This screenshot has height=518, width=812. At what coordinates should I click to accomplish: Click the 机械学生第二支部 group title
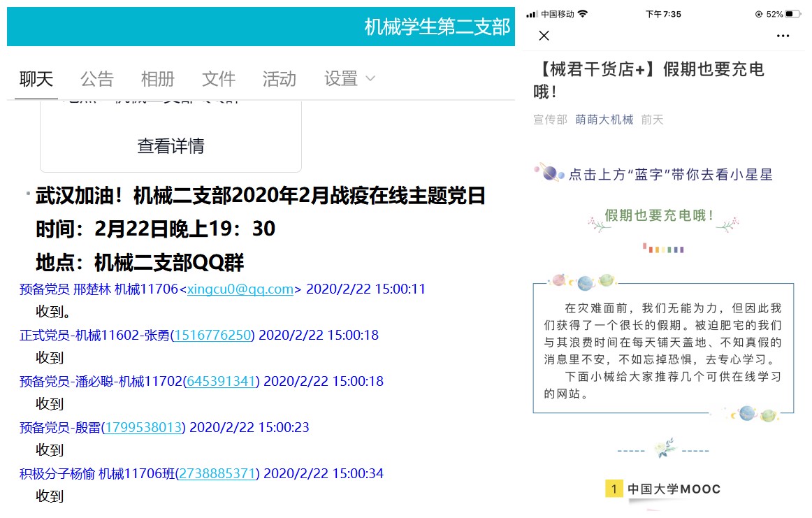coord(437,27)
